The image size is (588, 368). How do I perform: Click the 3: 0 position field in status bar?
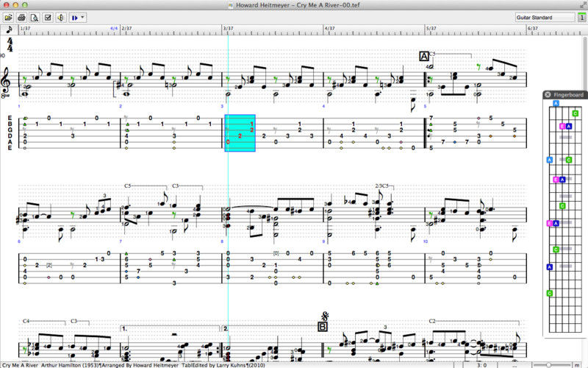tap(481, 365)
